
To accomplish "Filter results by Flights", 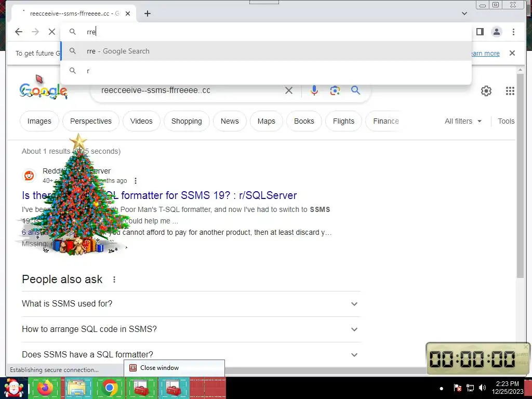I will click(344, 121).
